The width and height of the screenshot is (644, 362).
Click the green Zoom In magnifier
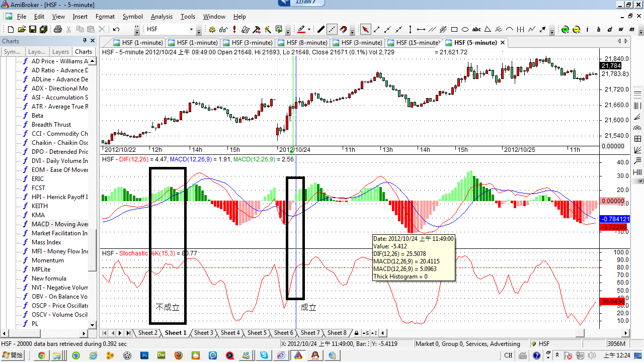(x=565, y=29)
